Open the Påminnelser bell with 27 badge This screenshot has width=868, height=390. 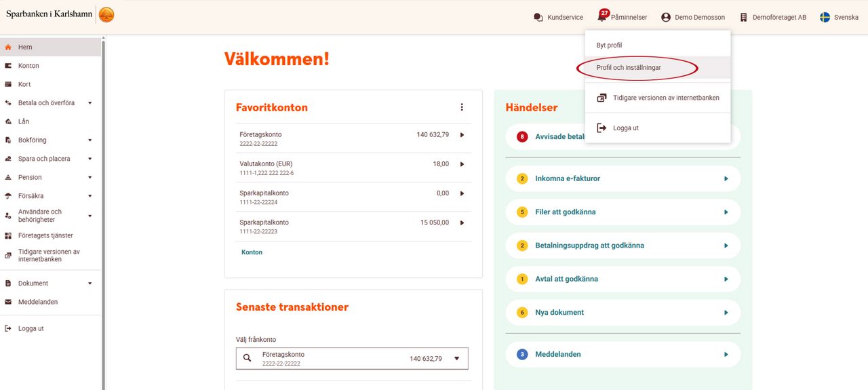click(x=603, y=16)
